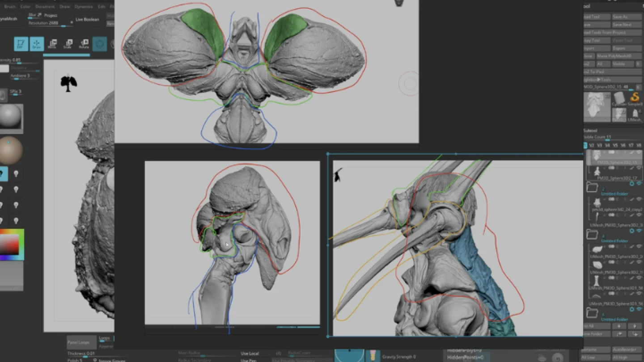The image size is (644, 362).
Task: Adjust the DynaMesh Resolution slider
Action: (50, 23)
